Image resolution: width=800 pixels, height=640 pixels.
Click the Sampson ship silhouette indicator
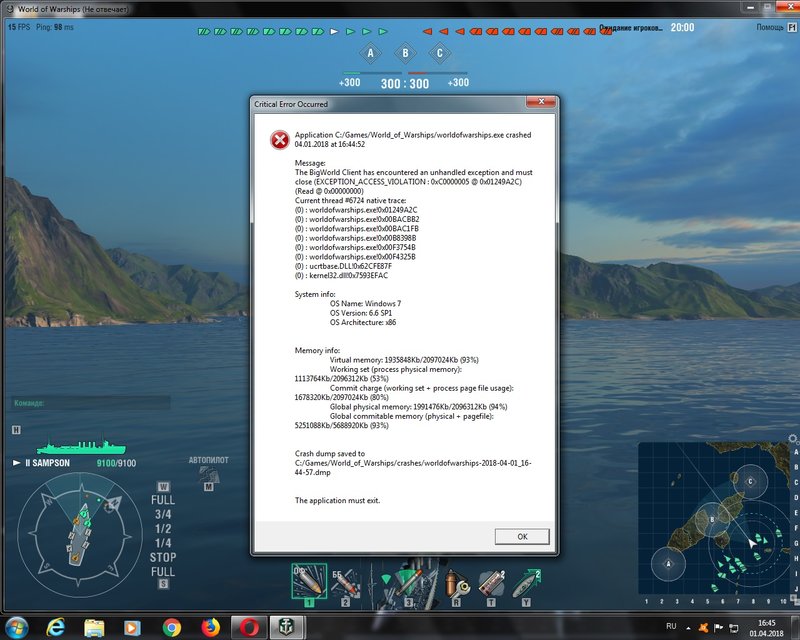click(80, 447)
